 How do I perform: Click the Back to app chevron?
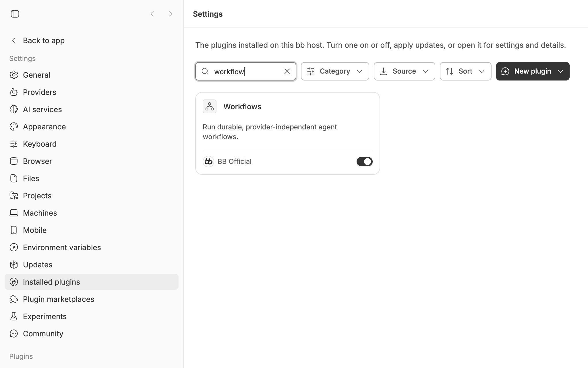tap(14, 40)
